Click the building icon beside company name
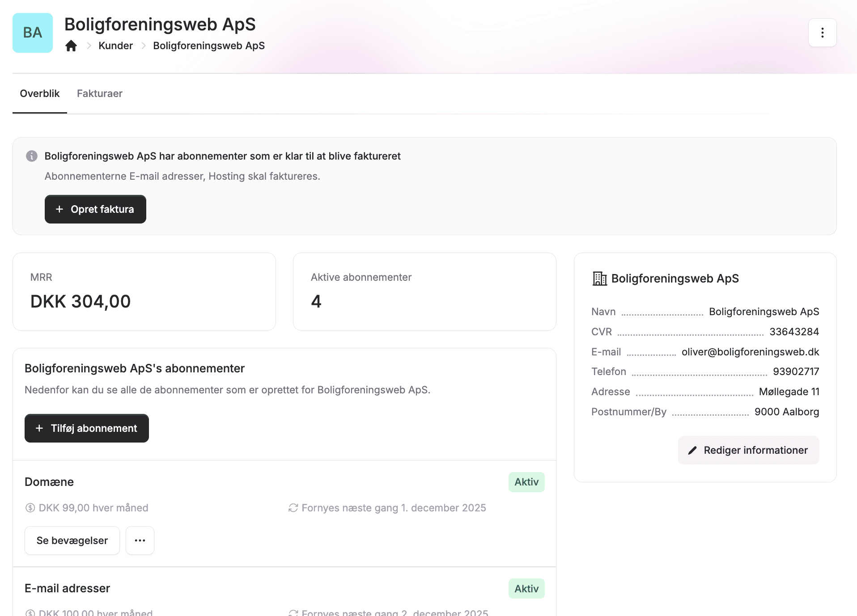The height and width of the screenshot is (616, 857). [599, 278]
